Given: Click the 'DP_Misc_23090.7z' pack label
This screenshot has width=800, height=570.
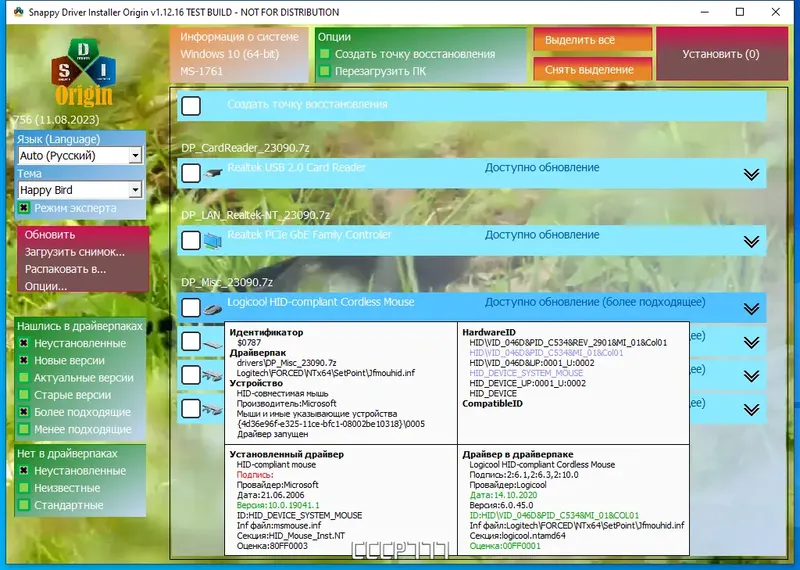Looking at the screenshot, I should click(227, 282).
